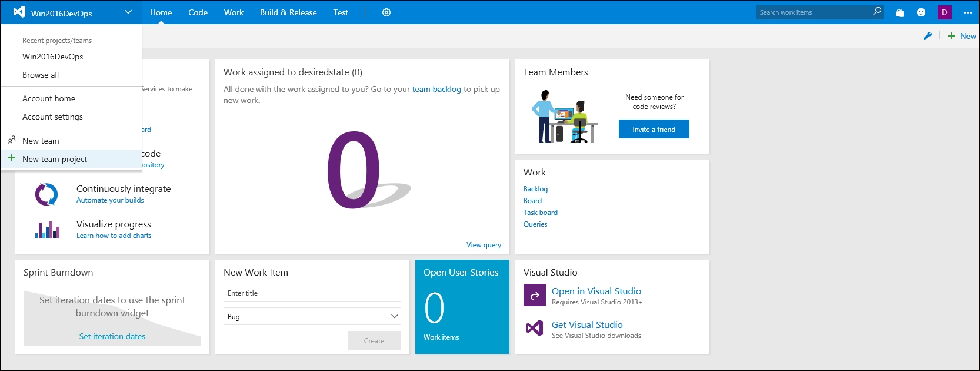980x371 pixels.
Task: Open the marketplace shopping bag icon
Action: tap(899, 12)
